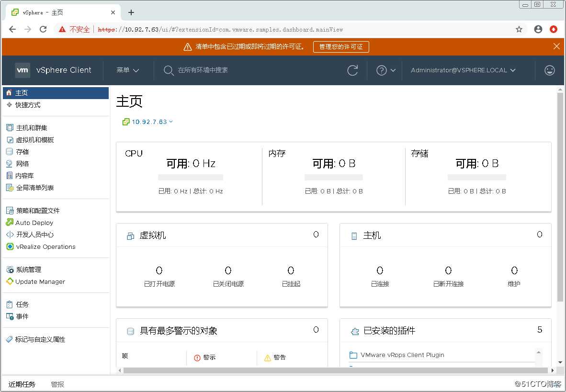Open Update Manager sidebar icon
566x392 pixels.
coord(10,281)
